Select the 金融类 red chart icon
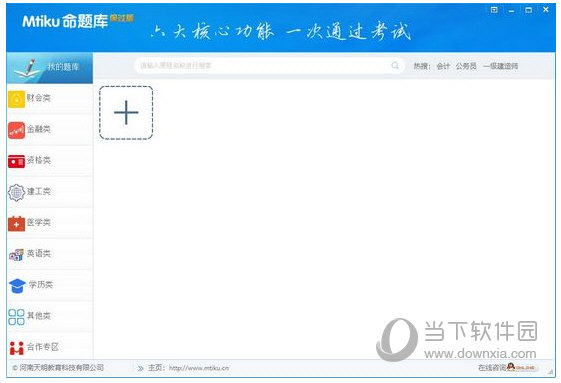Viewport: 561px width, 383px height. tap(16, 130)
